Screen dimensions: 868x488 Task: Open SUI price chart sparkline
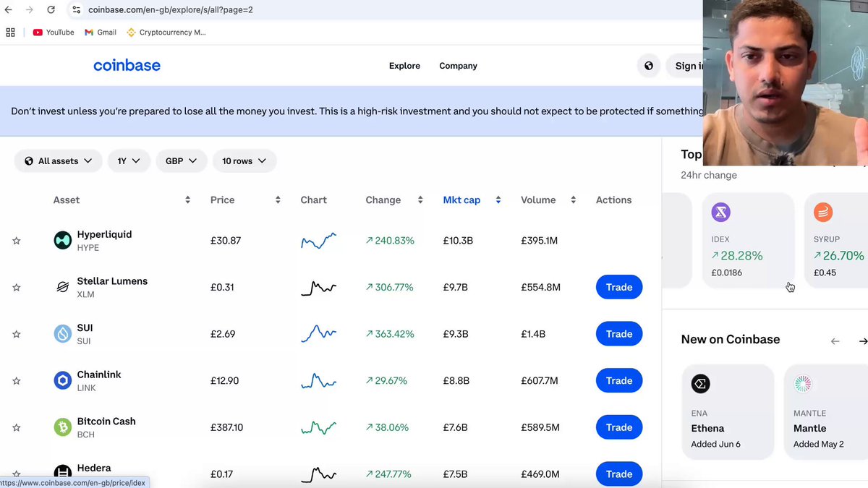pos(318,334)
